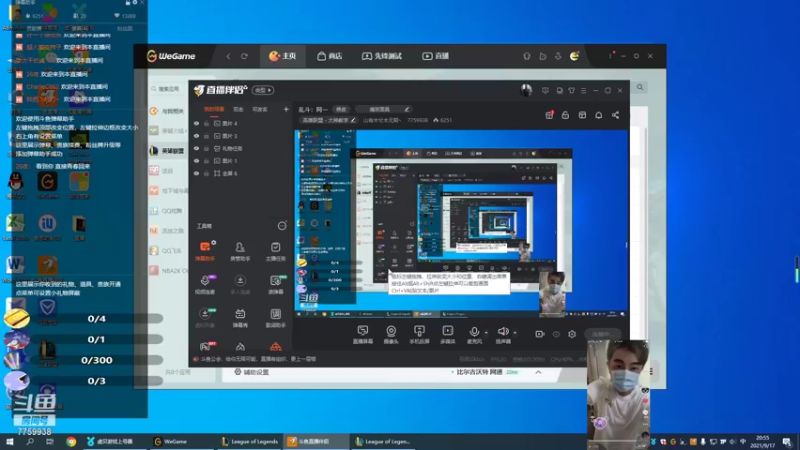Expand the server panel chevron near 比尔吉沃特
This screenshot has height=450, width=800.
click(x=538, y=372)
